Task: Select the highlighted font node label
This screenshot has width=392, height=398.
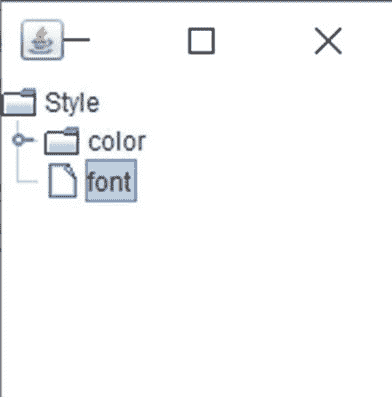Action: (x=111, y=181)
